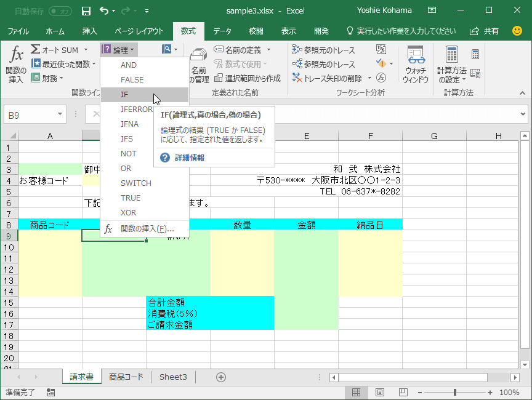Viewport: 532px width, 400px height.
Task: Click the macro record icon in status bar
Action: pyautogui.click(x=51, y=393)
